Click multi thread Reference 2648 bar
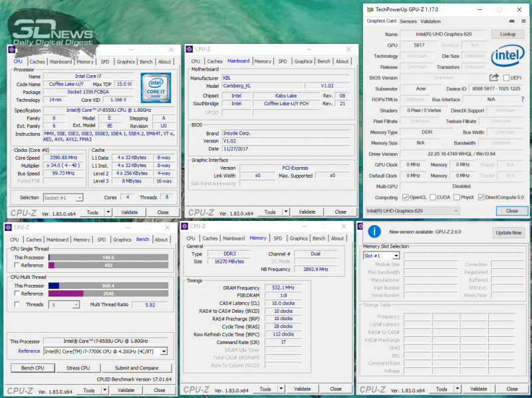532x398 pixels. coord(108,294)
